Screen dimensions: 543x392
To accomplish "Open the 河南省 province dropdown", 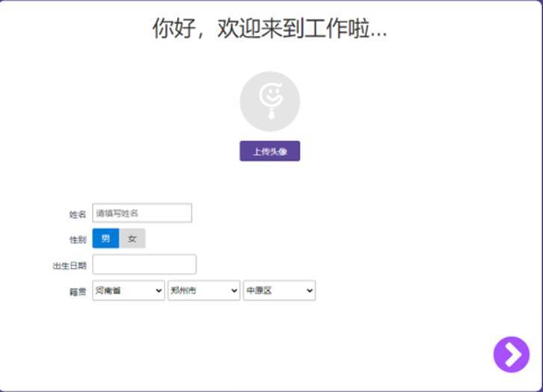I will coord(123,291).
